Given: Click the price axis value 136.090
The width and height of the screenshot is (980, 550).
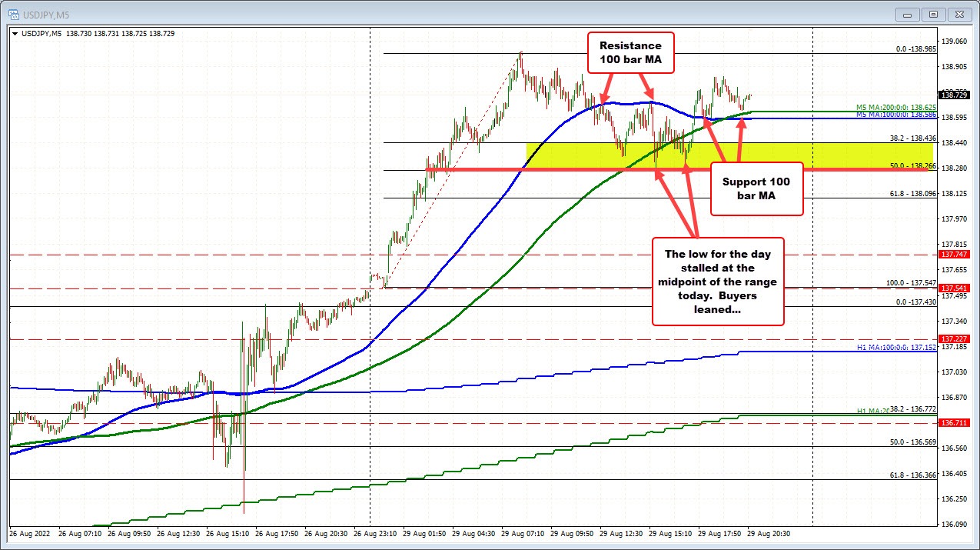Looking at the screenshot, I should 954,524.
